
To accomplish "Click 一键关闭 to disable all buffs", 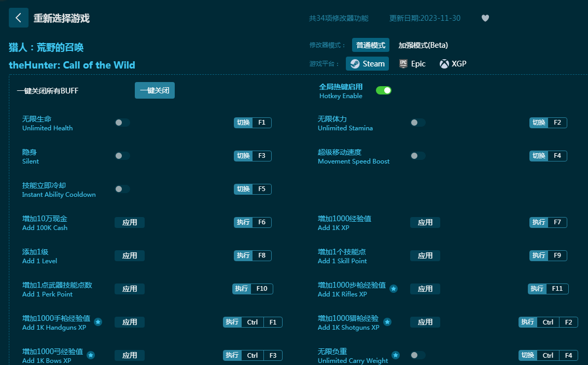I will tap(155, 90).
